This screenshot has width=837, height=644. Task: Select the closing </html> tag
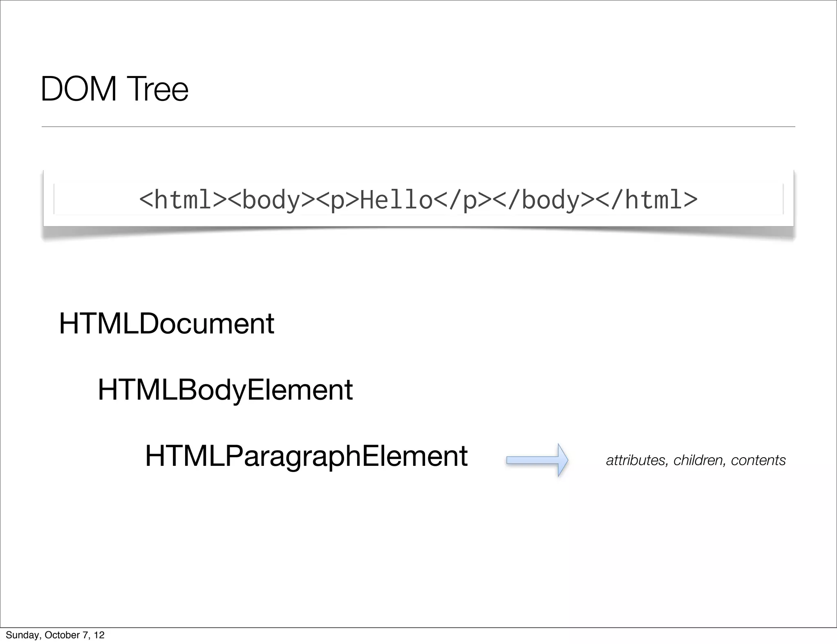(647, 200)
